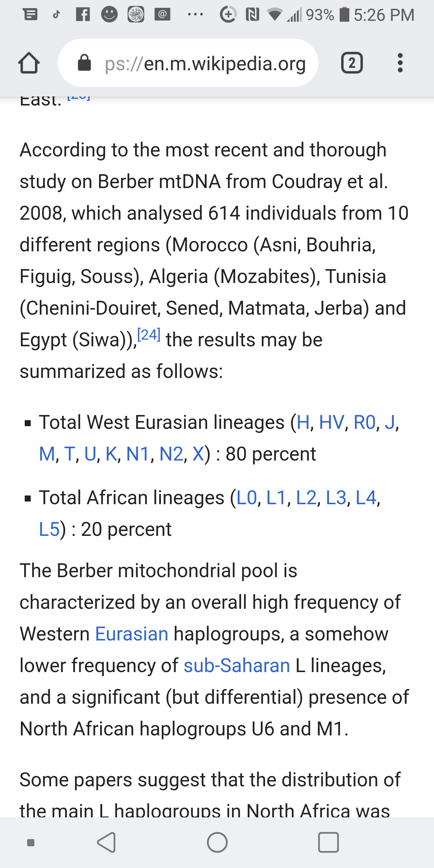Viewport: 434px width, 868px height.
Task: Open the Eurasian article link
Action: click(132, 634)
